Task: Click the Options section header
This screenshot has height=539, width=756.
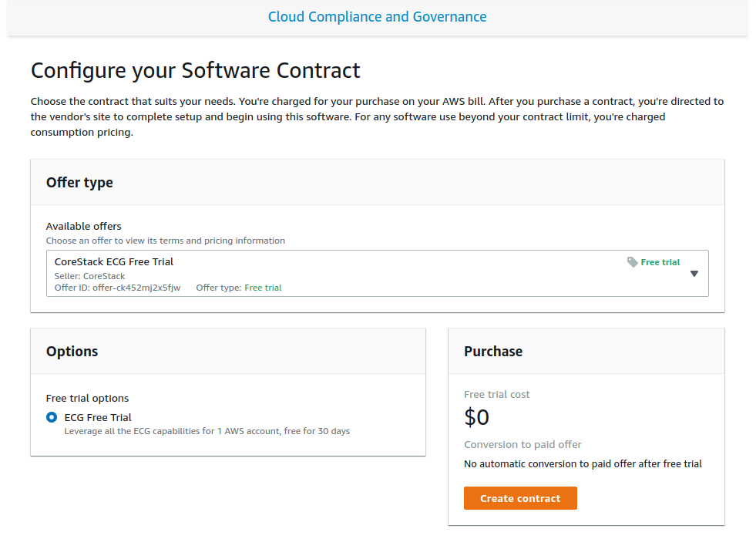Action: coord(72,352)
